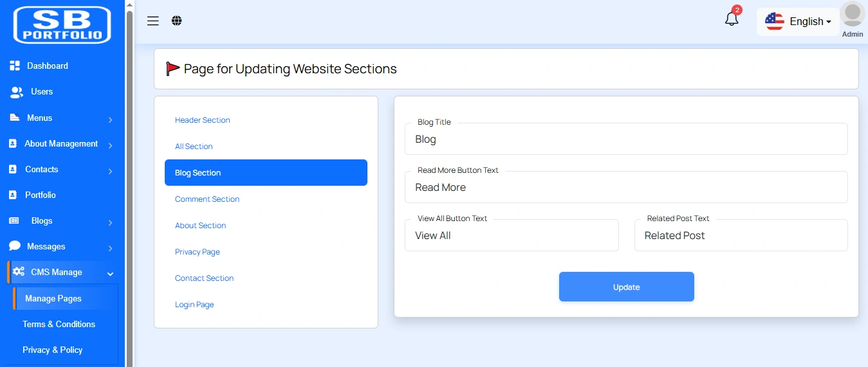Open Dashboard from the sidebar
This screenshot has height=367, width=868.
[x=47, y=66]
